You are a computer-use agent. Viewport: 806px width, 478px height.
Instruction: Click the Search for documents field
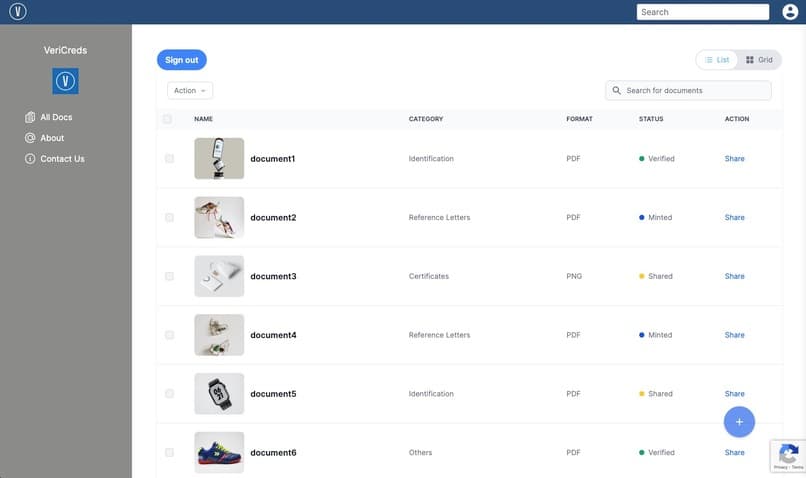coord(688,90)
